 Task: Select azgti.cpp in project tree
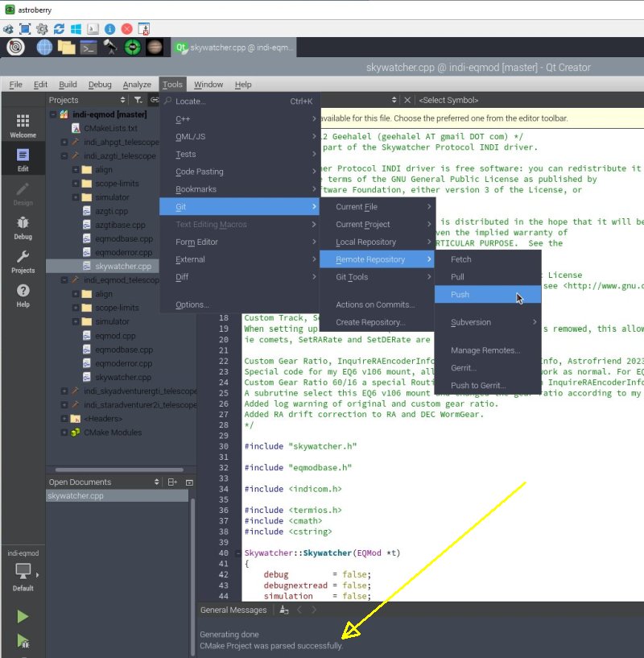111,211
